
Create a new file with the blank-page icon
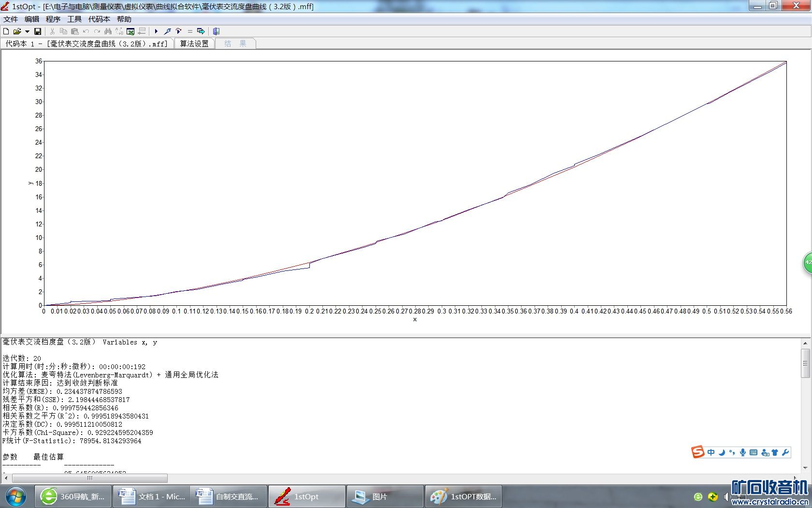tap(6, 31)
